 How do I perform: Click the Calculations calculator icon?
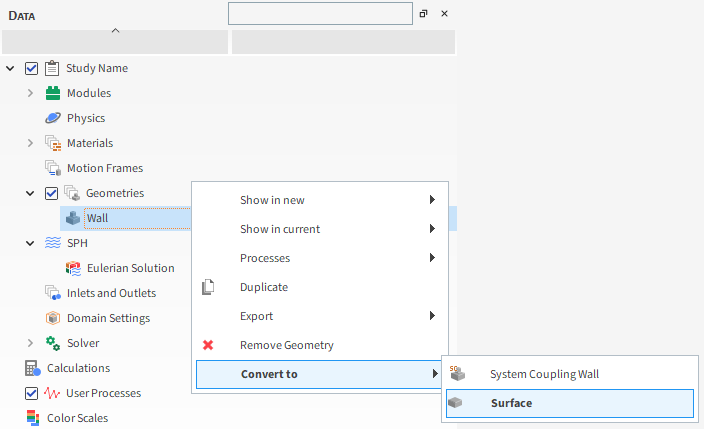pyautogui.click(x=33, y=368)
